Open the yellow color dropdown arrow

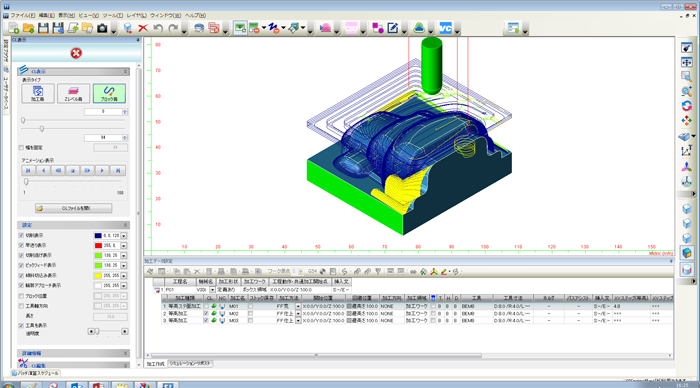click(x=124, y=276)
